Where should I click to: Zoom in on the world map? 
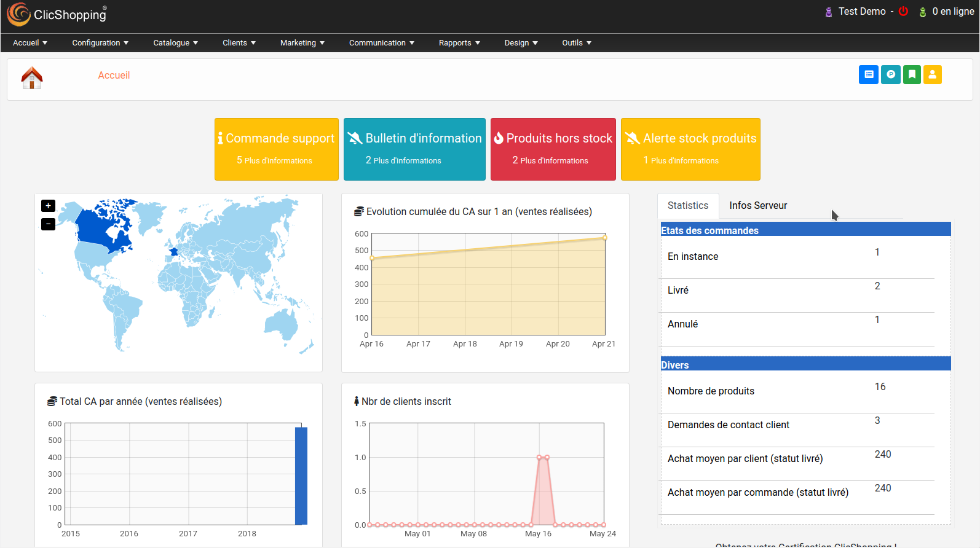[48, 206]
